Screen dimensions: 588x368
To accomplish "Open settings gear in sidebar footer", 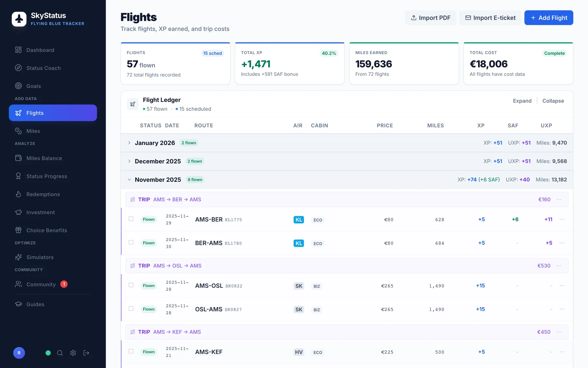I will coord(73,353).
